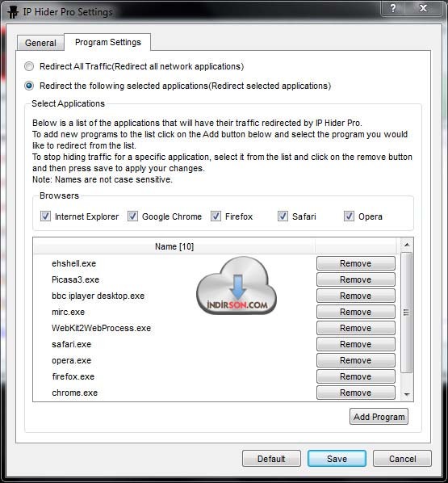Image resolution: width=448 pixels, height=483 pixels.
Task: Select the Picasa3.exe list row
Action: (x=174, y=279)
